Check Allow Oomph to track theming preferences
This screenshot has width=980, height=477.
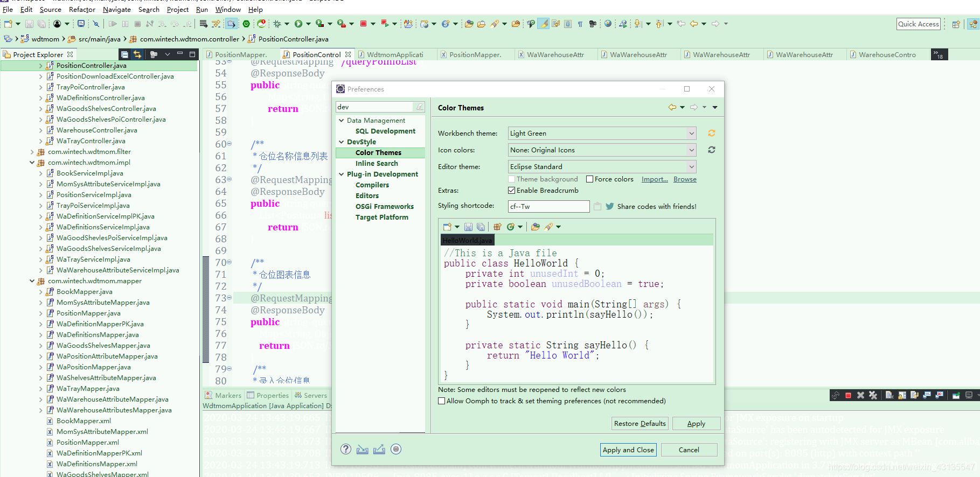[442, 401]
